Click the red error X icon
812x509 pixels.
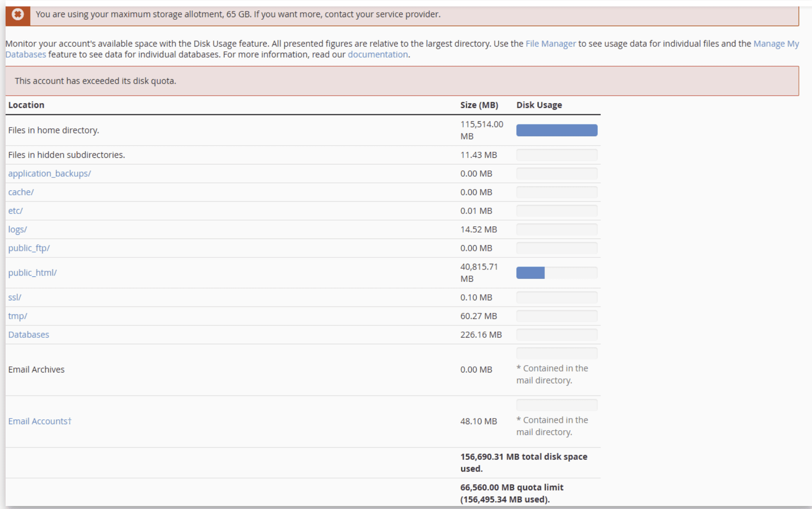(17, 15)
